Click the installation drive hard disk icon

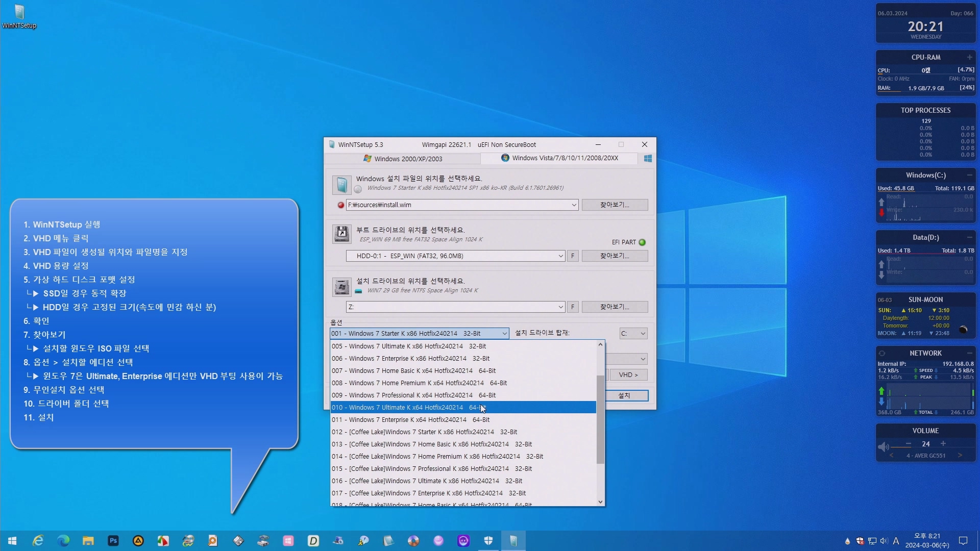(341, 287)
